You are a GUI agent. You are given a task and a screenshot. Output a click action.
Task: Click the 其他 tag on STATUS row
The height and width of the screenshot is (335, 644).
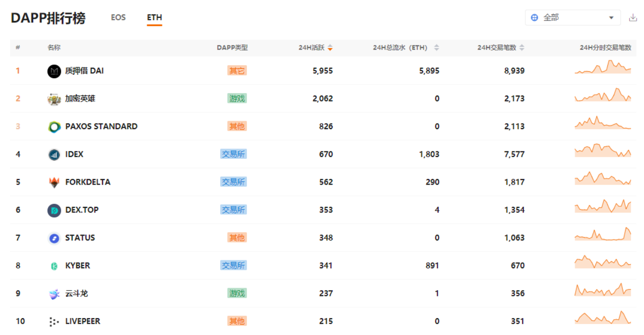pos(237,238)
